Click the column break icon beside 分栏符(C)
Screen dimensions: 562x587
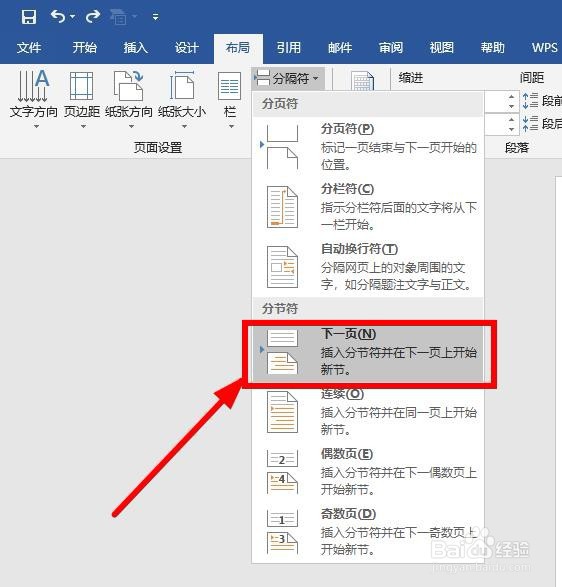(282, 207)
